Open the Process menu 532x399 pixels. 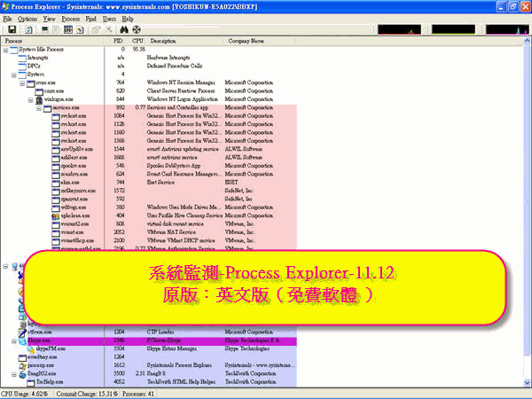tap(71, 18)
